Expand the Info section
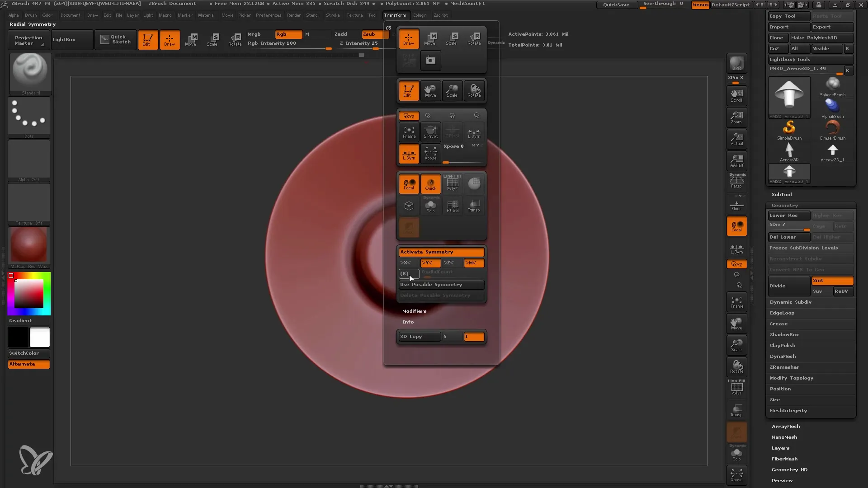The width and height of the screenshot is (868, 488). coord(408,322)
